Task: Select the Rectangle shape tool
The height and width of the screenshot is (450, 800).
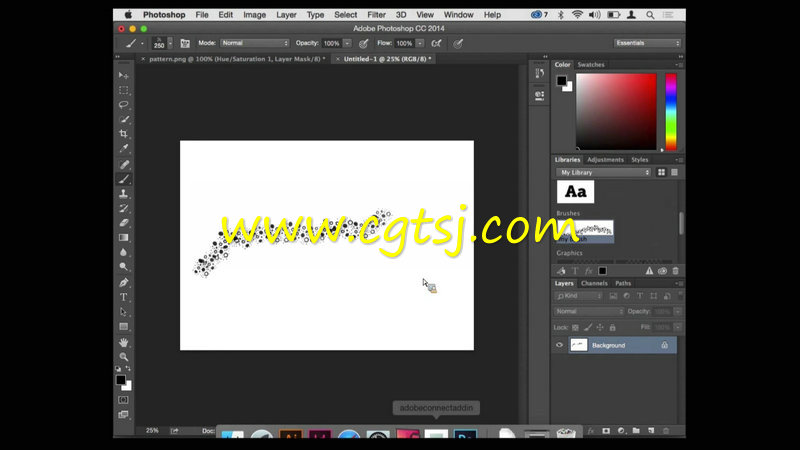Action: [123, 327]
